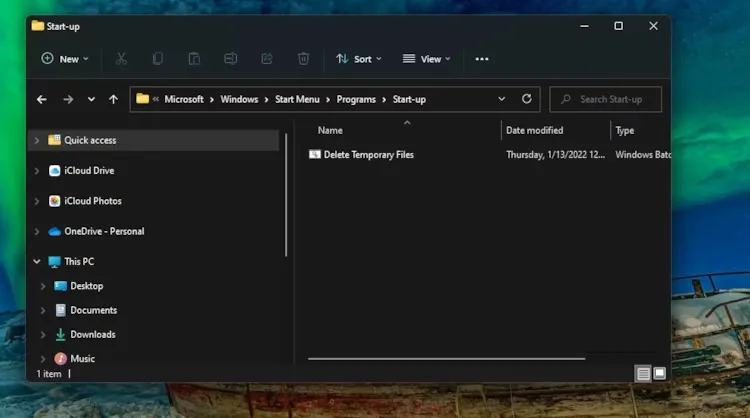Open the View layout menu
The width and height of the screenshot is (750, 418).
pyautogui.click(x=426, y=59)
